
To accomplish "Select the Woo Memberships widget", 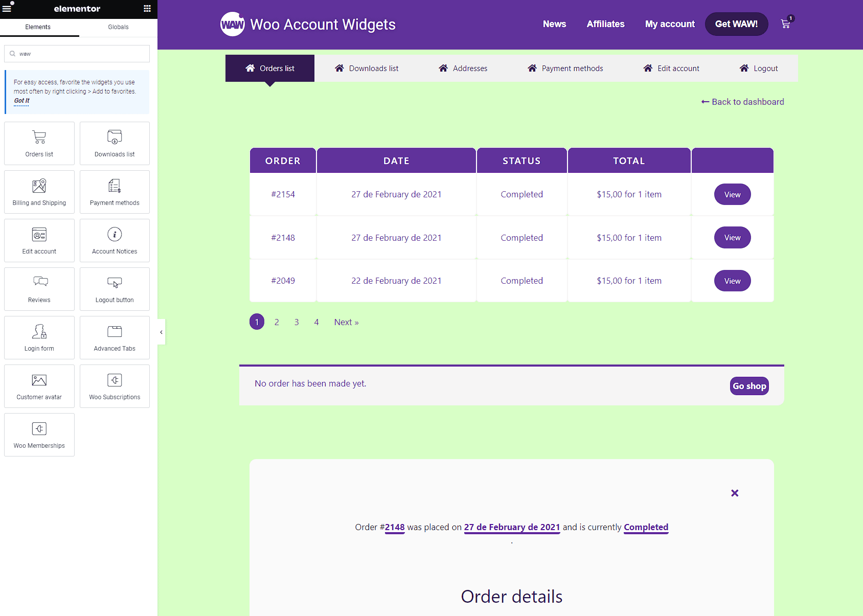I will click(x=39, y=435).
